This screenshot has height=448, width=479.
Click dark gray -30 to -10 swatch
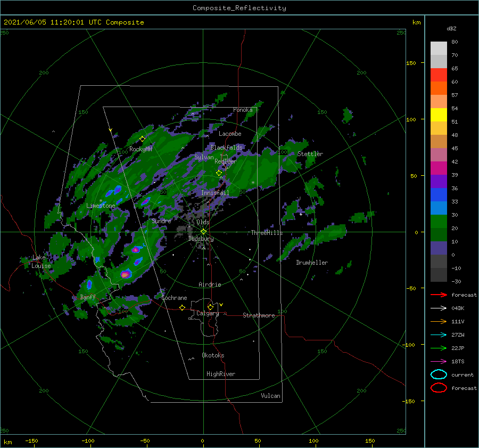coord(439,275)
